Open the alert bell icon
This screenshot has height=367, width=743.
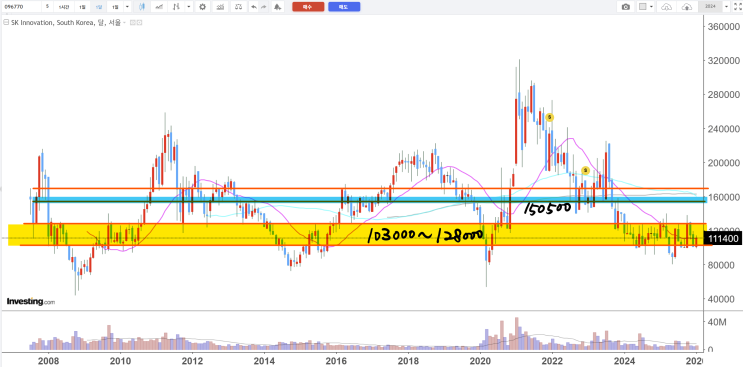coord(277,7)
